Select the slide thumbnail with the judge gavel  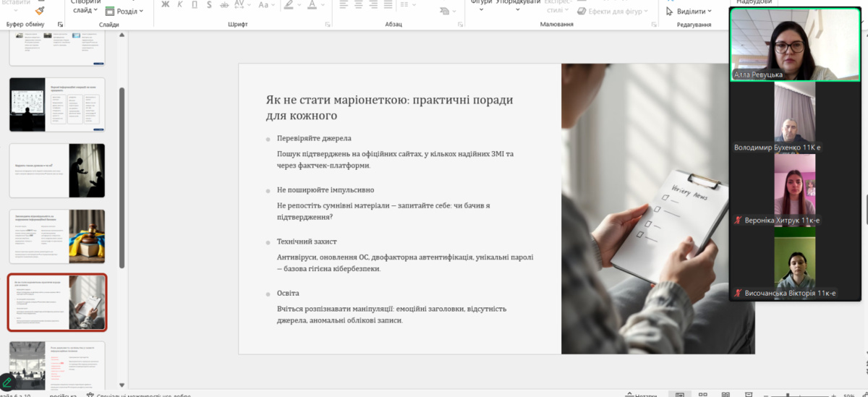(57, 236)
